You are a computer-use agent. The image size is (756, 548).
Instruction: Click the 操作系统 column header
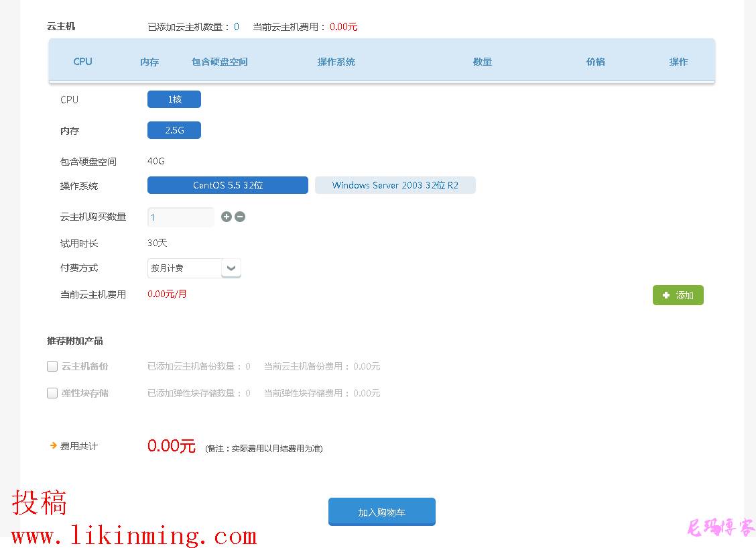(x=336, y=62)
